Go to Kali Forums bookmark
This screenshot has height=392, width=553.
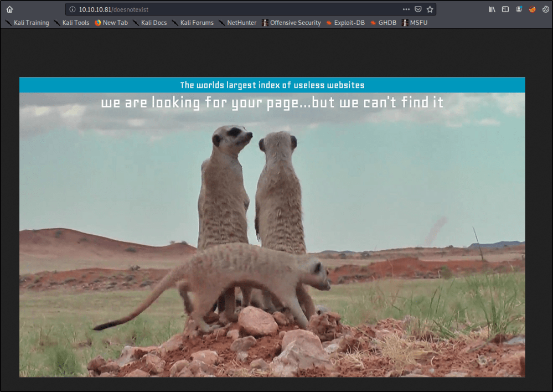pos(193,23)
